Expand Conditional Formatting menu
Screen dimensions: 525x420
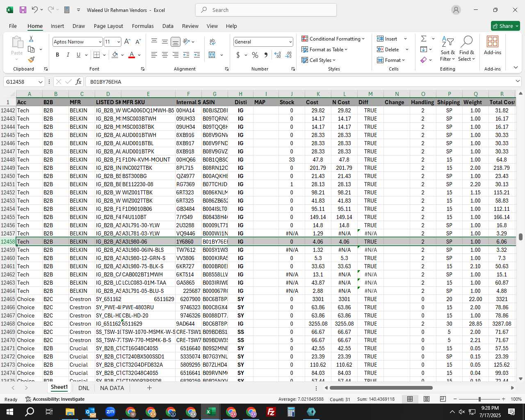pos(333,39)
